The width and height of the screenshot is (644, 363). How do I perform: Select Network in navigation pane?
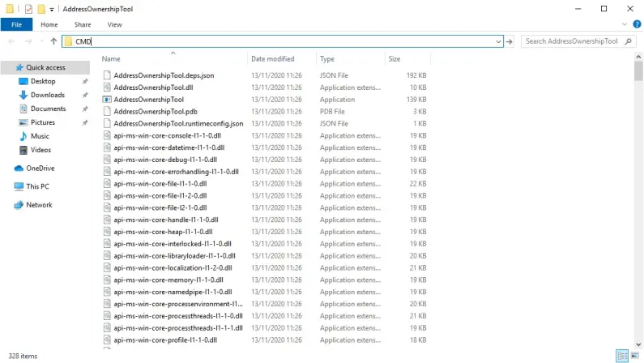(39, 204)
